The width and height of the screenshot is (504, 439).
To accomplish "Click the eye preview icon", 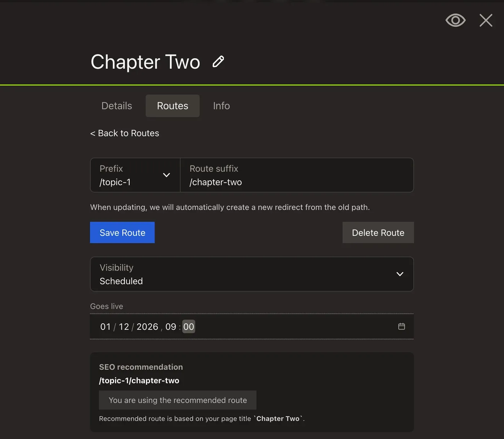I will coord(455,21).
